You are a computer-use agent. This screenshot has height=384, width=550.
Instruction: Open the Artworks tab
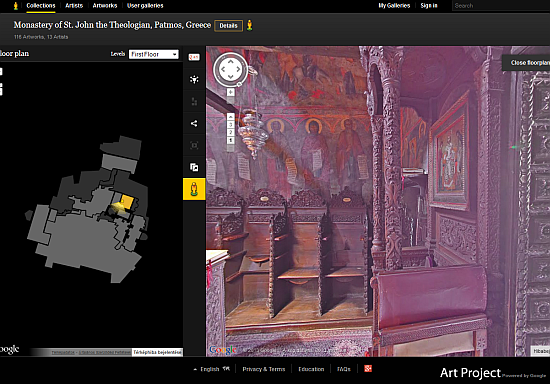coord(105,6)
